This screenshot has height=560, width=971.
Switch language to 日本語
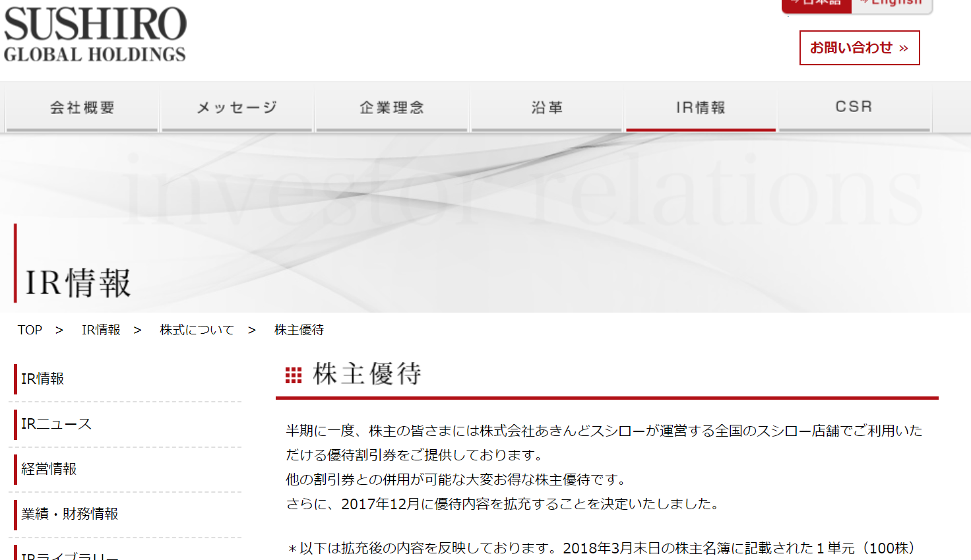817,5
